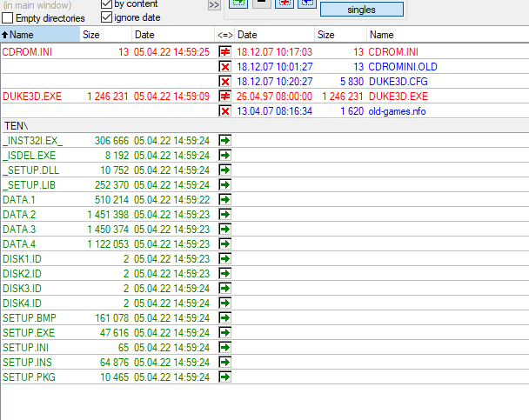Select the file name DATA.1
The width and height of the screenshot is (529, 420).
19,200
